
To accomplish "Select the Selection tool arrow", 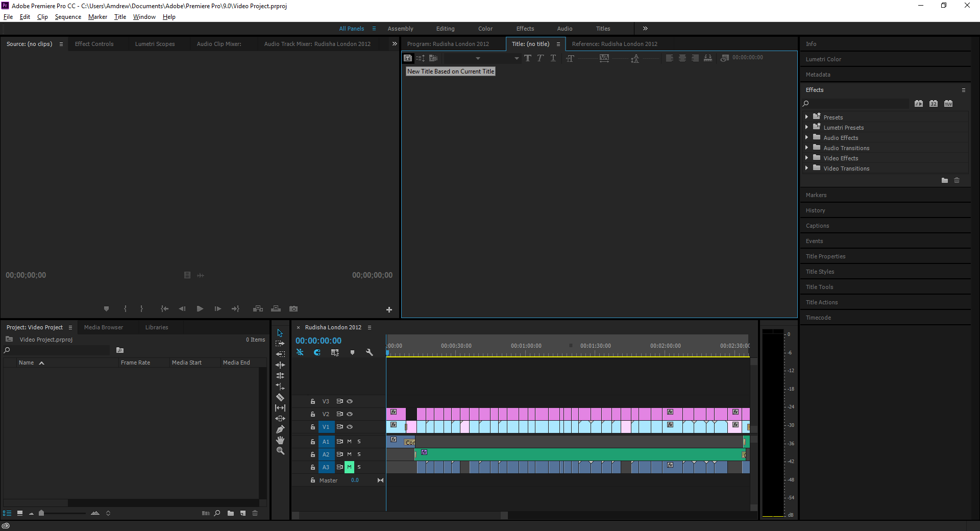I will coord(280,333).
